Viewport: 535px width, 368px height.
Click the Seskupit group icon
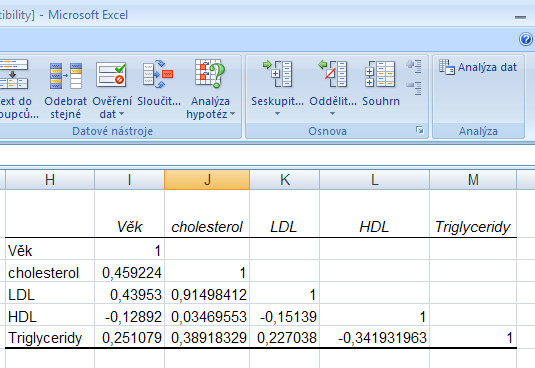coord(277,74)
